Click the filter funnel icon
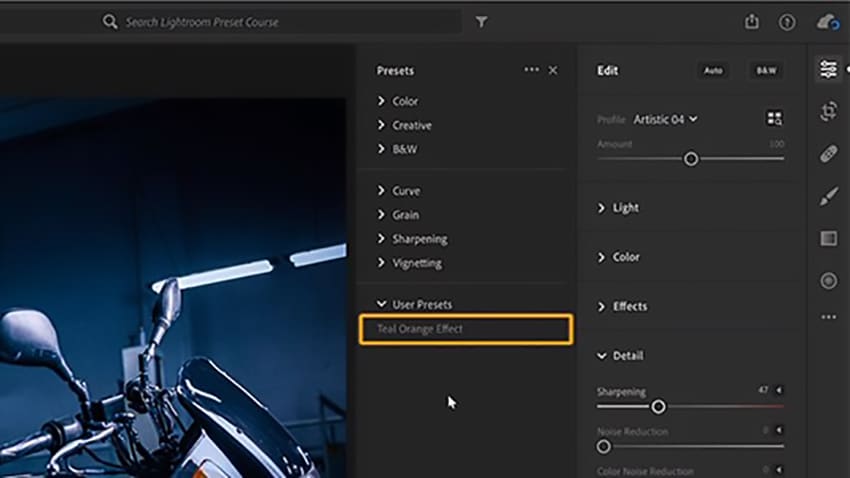This screenshot has height=478, width=850. (481, 22)
